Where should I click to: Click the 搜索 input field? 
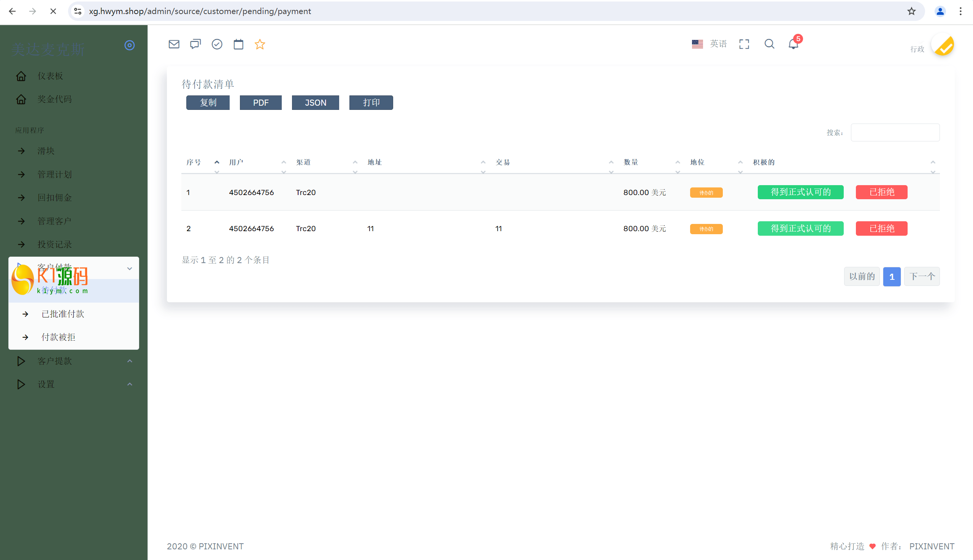[x=895, y=133]
